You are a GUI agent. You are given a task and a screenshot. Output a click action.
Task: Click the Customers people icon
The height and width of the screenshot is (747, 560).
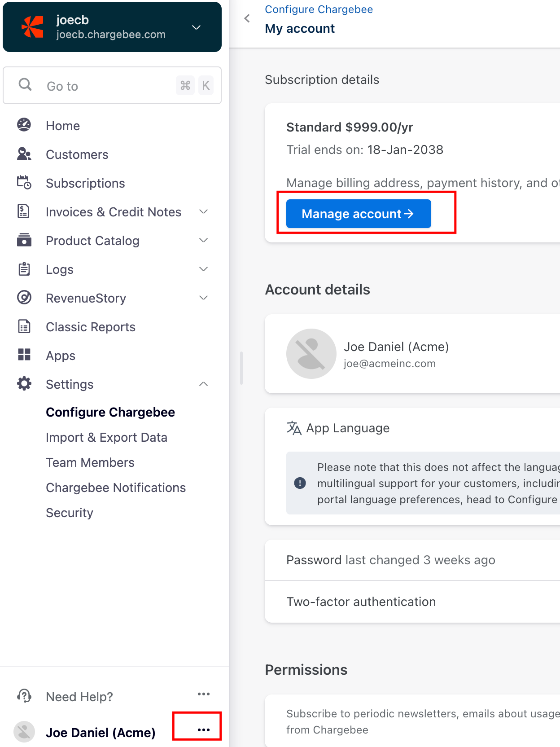[24, 154]
